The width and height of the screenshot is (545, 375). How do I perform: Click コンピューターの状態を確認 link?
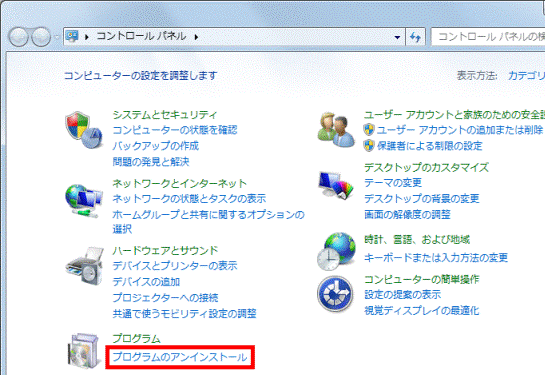[x=175, y=130]
